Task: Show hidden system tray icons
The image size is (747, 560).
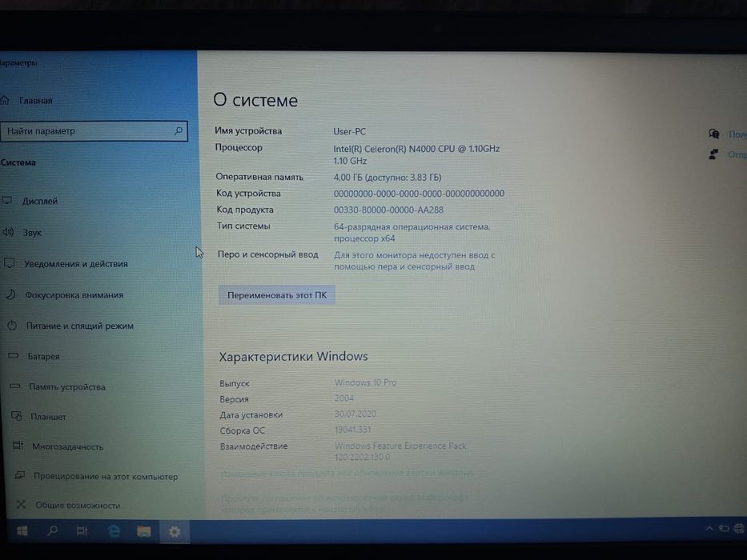Action: click(709, 528)
